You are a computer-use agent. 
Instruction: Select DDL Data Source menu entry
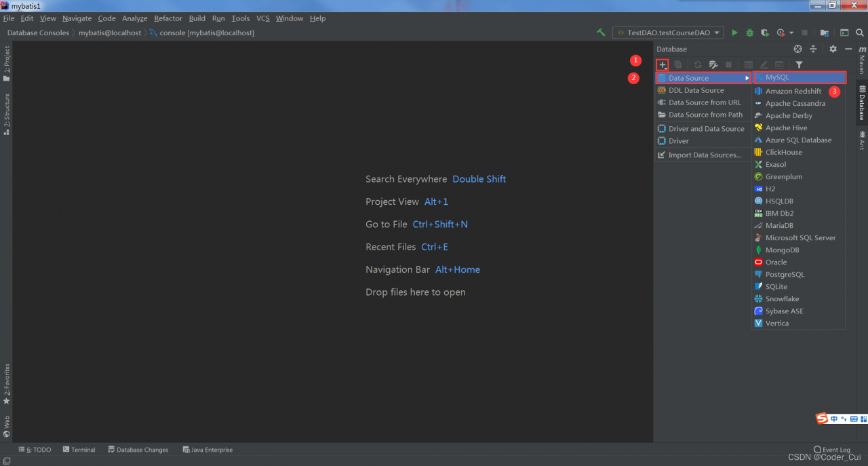coord(703,90)
